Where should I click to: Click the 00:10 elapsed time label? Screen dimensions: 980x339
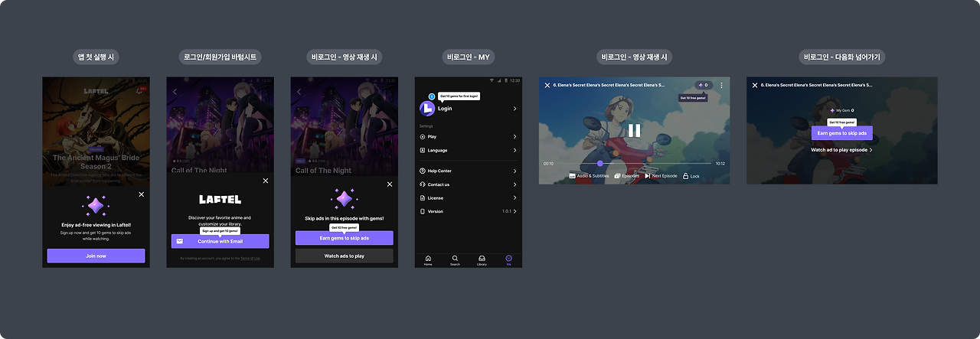tap(548, 164)
